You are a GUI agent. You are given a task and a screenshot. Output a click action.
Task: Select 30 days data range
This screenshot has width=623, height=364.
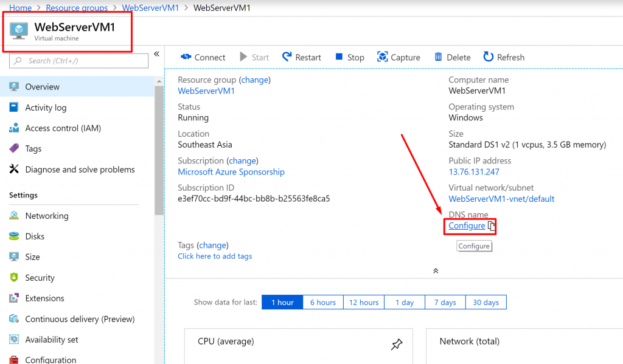(x=486, y=303)
